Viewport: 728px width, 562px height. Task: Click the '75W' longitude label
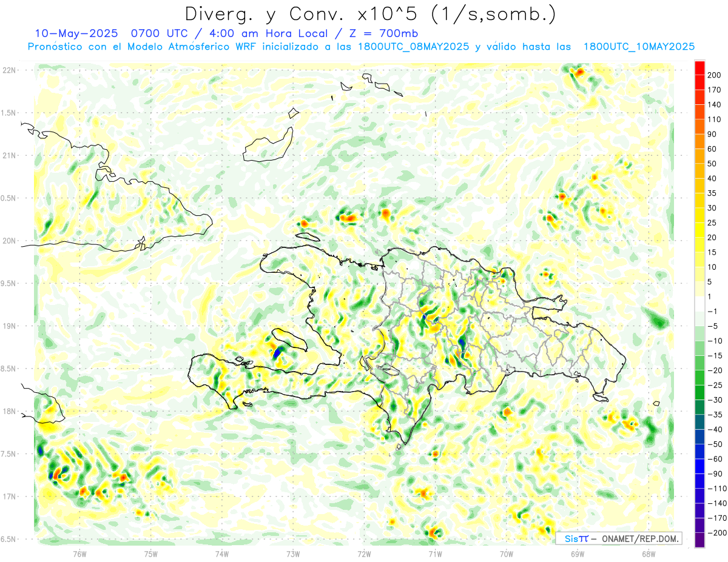point(151,553)
